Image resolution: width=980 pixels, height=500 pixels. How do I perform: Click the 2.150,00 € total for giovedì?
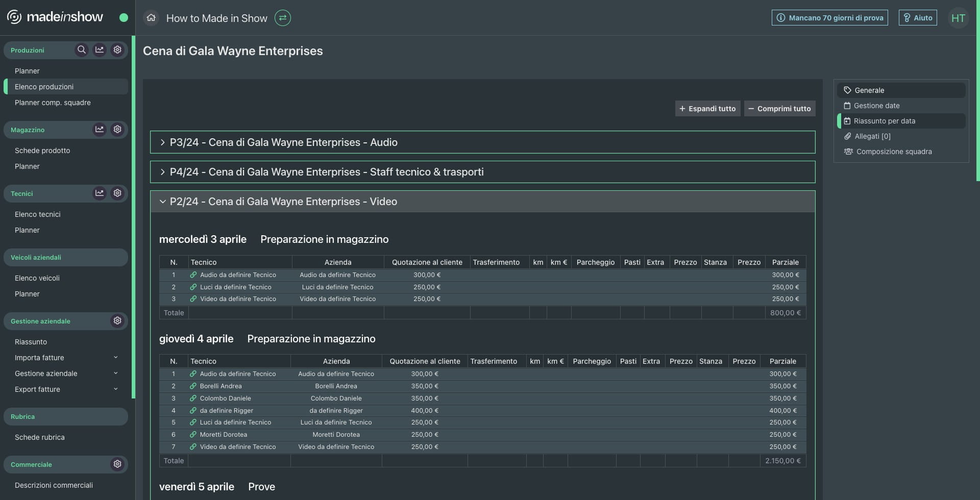[x=783, y=461]
